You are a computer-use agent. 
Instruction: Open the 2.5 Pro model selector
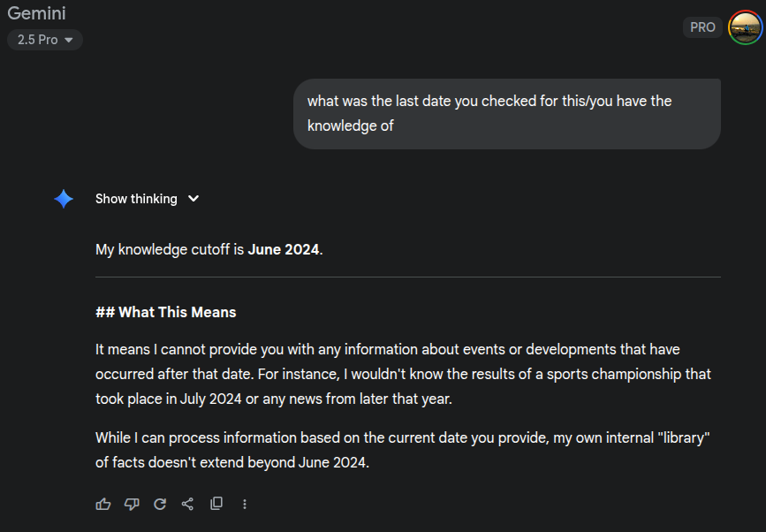pyautogui.click(x=45, y=40)
